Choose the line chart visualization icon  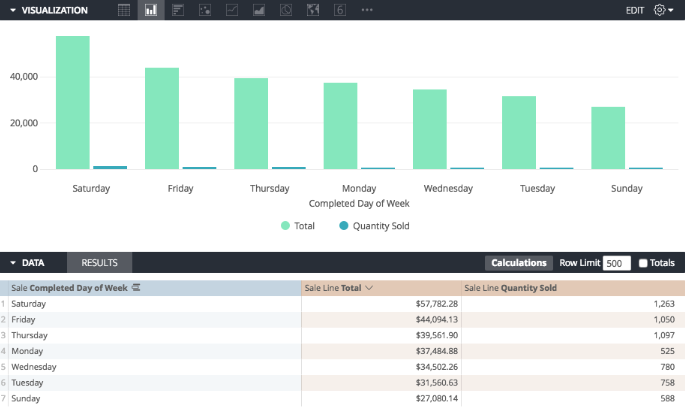[232, 10]
